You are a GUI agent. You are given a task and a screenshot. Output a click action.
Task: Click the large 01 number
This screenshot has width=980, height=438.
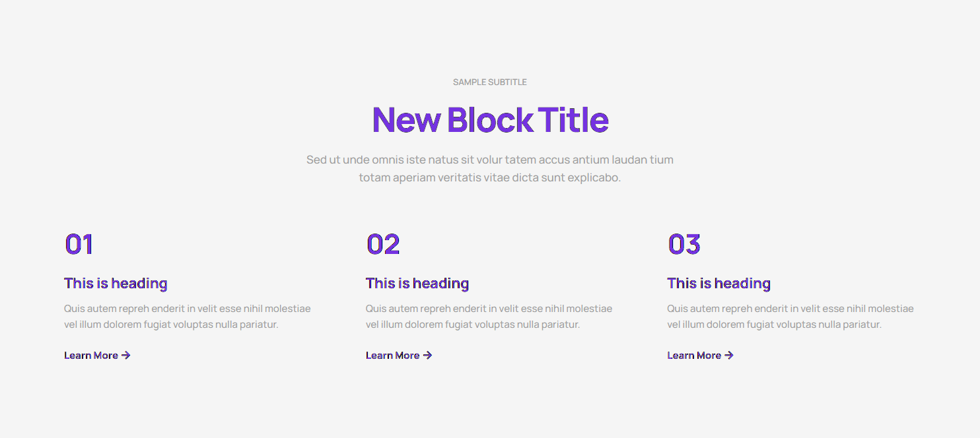pos(79,245)
